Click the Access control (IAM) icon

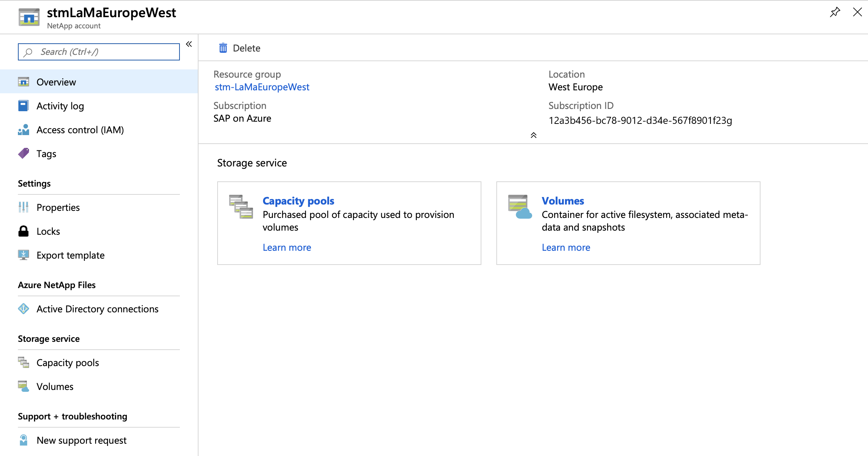click(24, 130)
